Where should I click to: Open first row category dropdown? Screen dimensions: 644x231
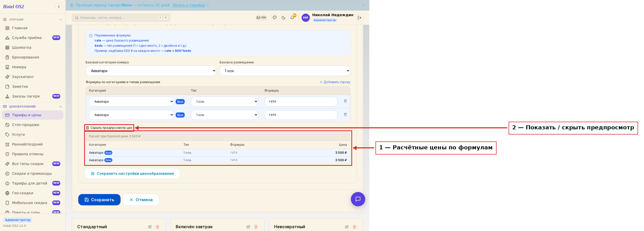tap(132, 102)
